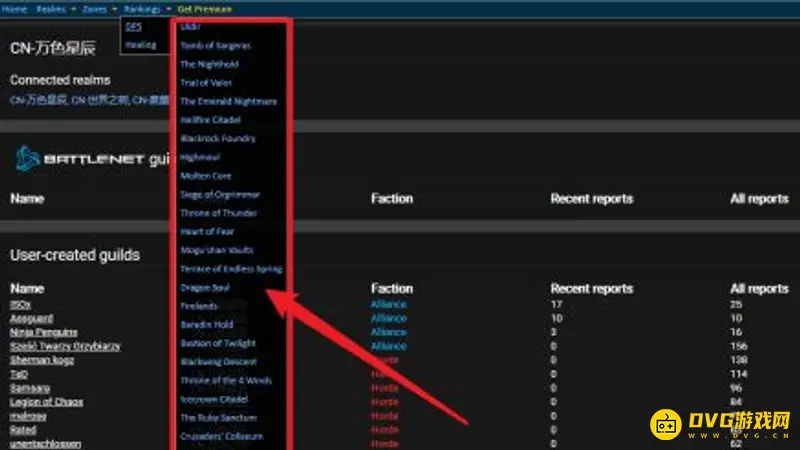The height and width of the screenshot is (450, 800).
Task: Choose Uldir from the zone list
Action: 190,27
